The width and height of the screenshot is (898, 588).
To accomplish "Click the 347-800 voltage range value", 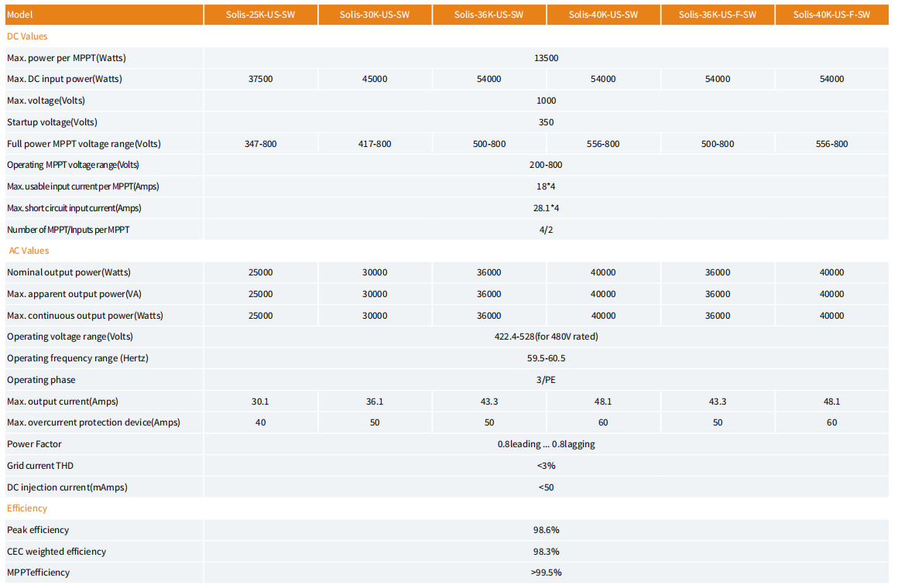I will point(261,144).
